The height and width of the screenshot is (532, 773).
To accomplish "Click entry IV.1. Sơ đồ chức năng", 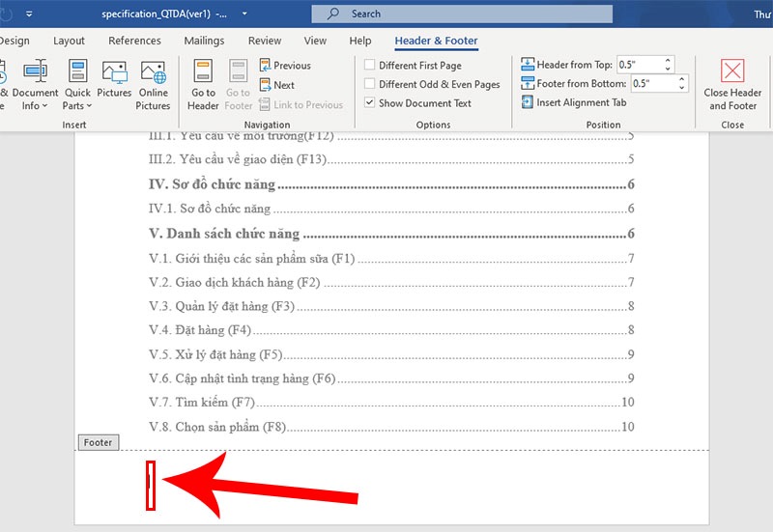I will (391, 209).
